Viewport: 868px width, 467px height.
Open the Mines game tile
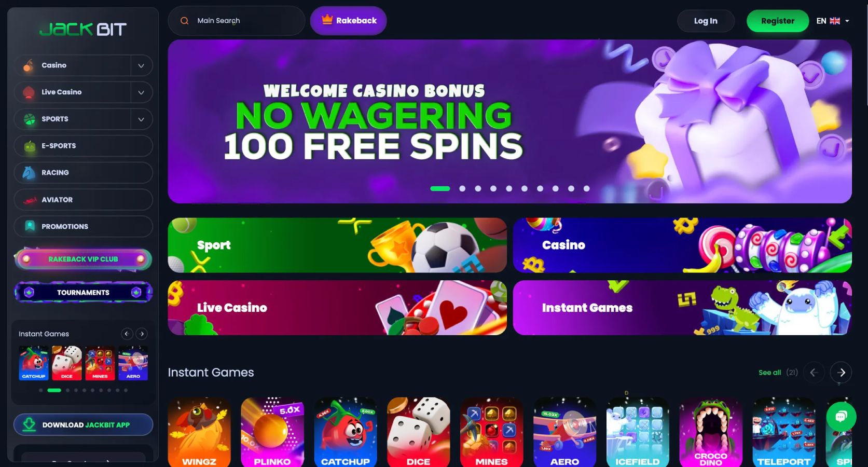491,432
